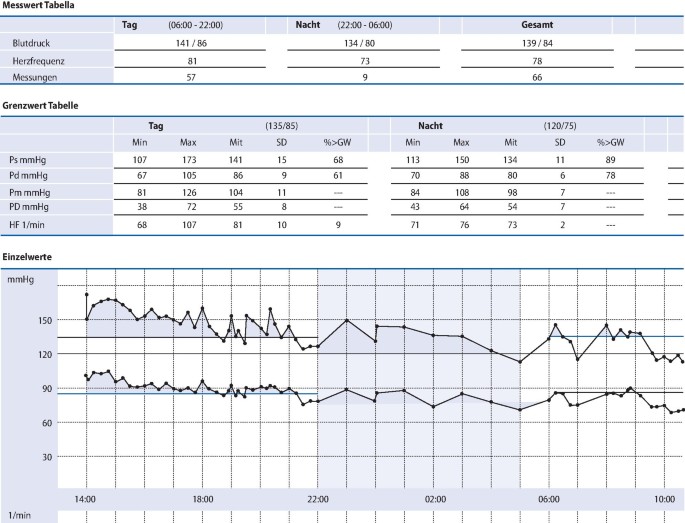Viewport: 685px width, 523px height.
Task: Click the "10:00" time axis label
Action: coord(664,499)
